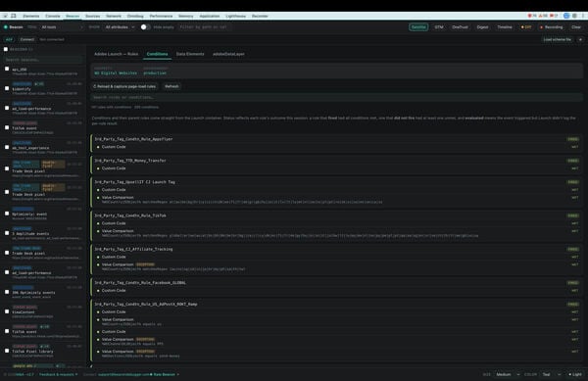The image size is (588, 381).
Task: Click Reload & capture page-load rules button
Action: point(124,86)
